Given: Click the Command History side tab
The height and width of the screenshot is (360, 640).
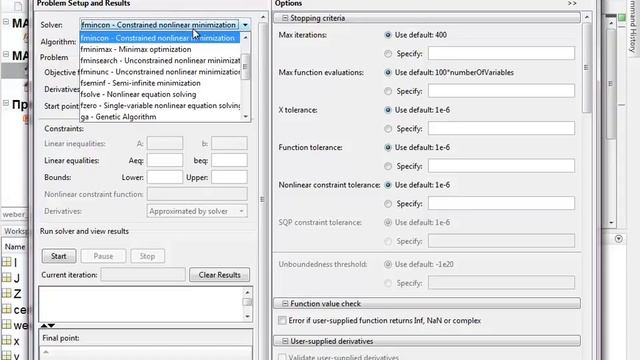Looking at the screenshot, I should click(x=632, y=27).
